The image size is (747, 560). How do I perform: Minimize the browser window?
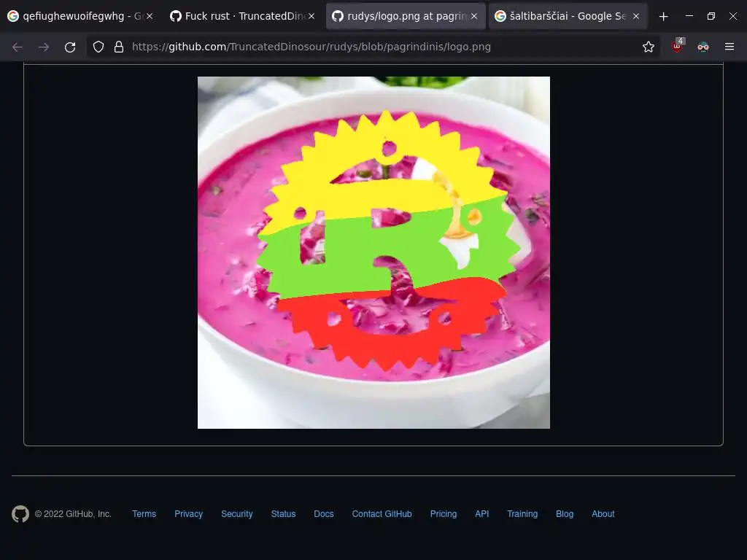[x=689, y=16]
